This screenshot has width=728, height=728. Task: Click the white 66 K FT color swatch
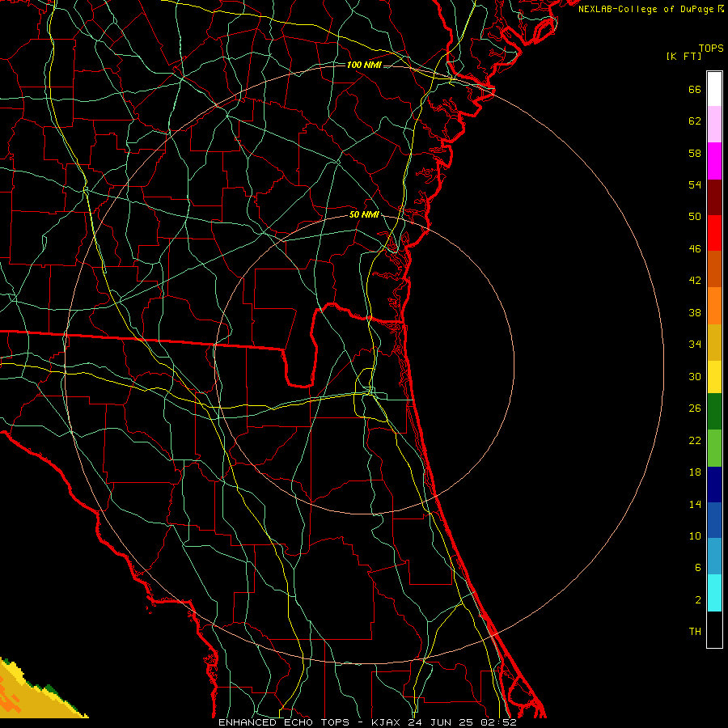[714, 89]
